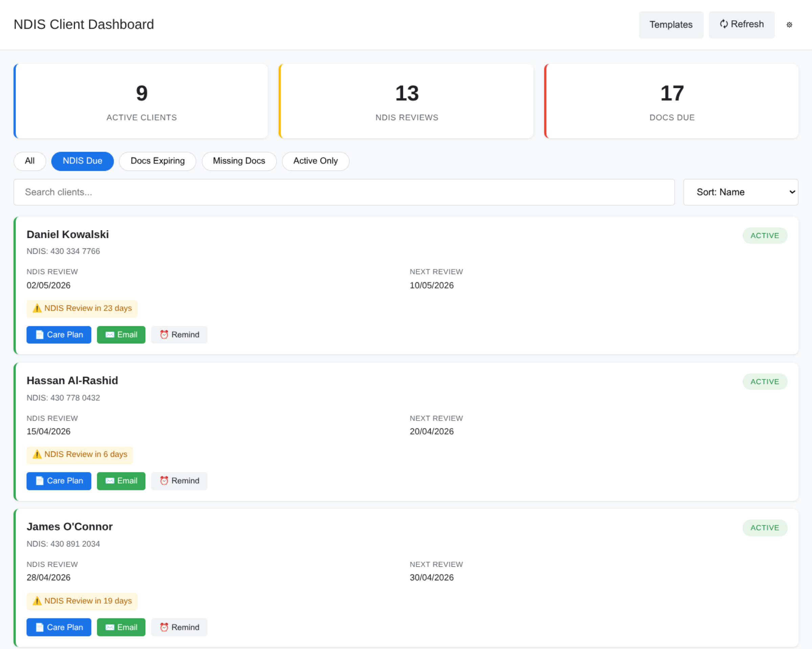Click the Templates button

pyautogui.click(x=671, y=24)
